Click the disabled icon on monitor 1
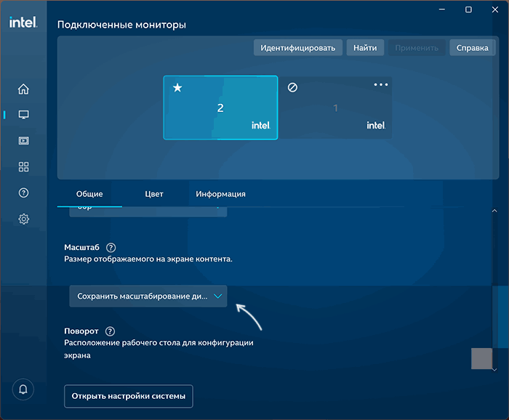The height and width of the screenshot is (420, 509). pyautogui.click(x=292, y=87)
